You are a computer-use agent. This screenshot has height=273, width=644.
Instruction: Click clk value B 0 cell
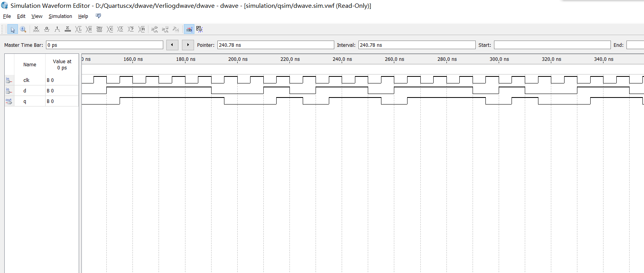[x=62, y=80]
